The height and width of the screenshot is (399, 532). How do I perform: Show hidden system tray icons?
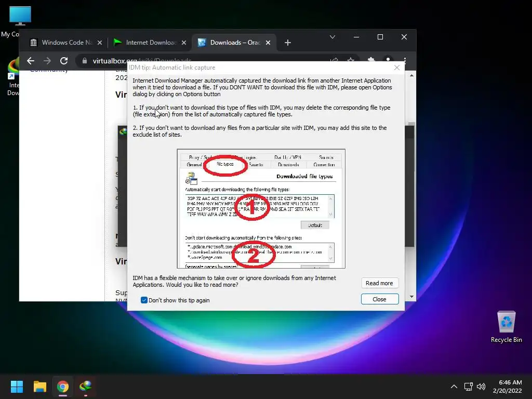454,387
